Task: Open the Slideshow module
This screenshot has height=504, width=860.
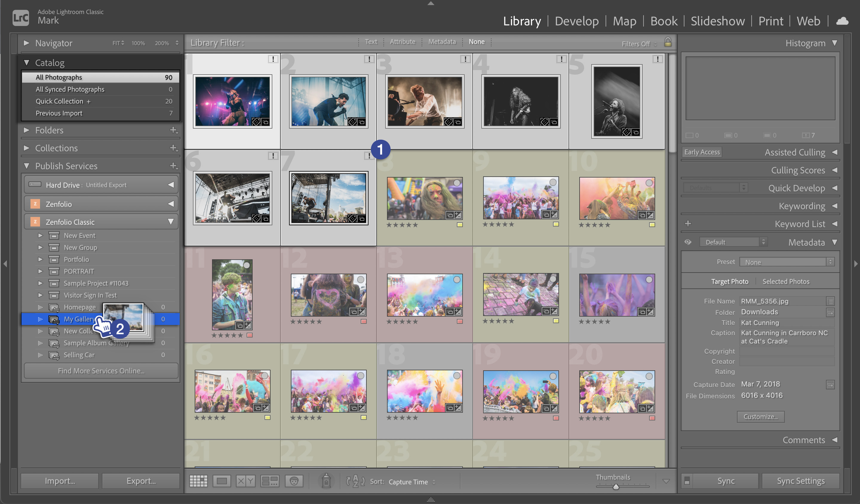Action: [x=718, y=21]
